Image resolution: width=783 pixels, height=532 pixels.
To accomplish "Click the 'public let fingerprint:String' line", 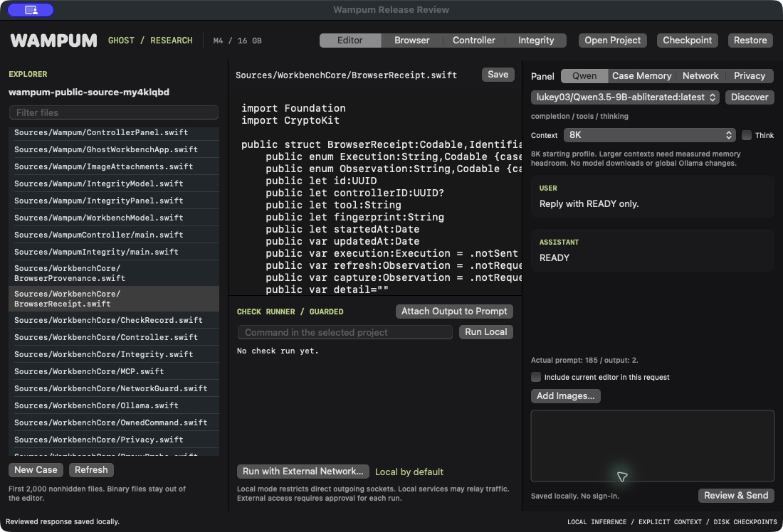I will pyautogui.click(x=354, y=217).
